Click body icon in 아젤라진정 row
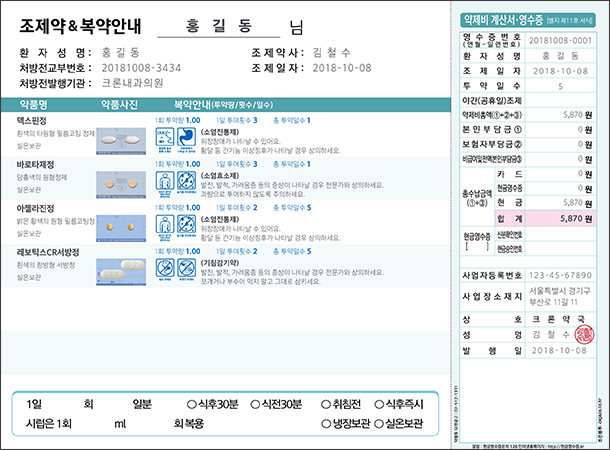Screen dimensions: 610x450 (x=164, y=224)
